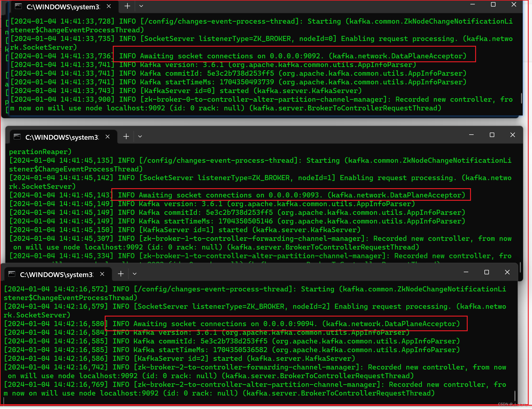The height and width of the screenshot is (409, 532).
Task: Close the middle terminal window
Action: point(513,135)
